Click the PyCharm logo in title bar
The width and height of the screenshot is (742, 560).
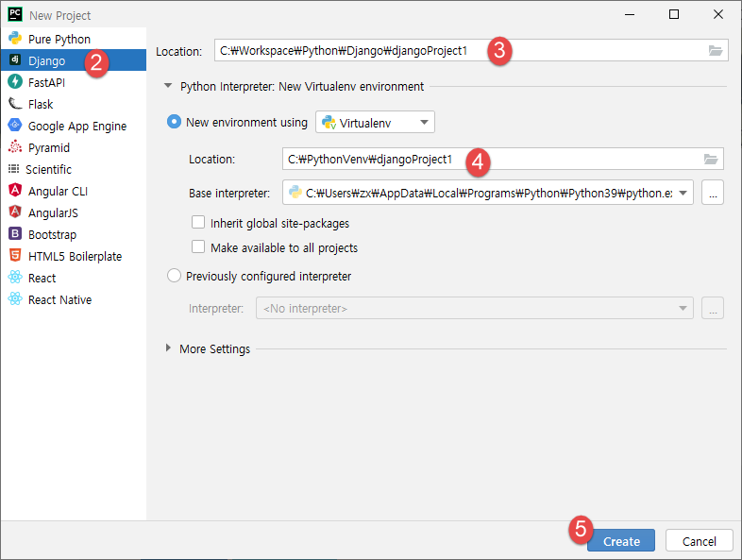click(x=15, y=15)
